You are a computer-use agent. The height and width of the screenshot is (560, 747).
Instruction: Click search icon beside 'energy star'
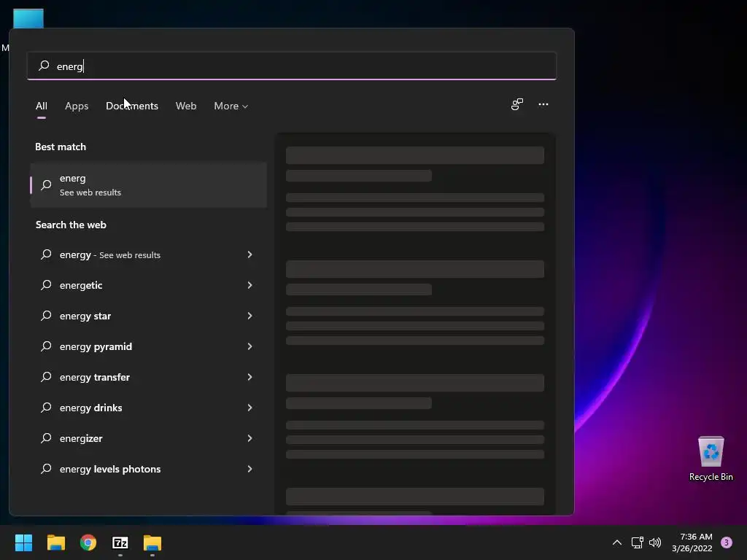46,316
